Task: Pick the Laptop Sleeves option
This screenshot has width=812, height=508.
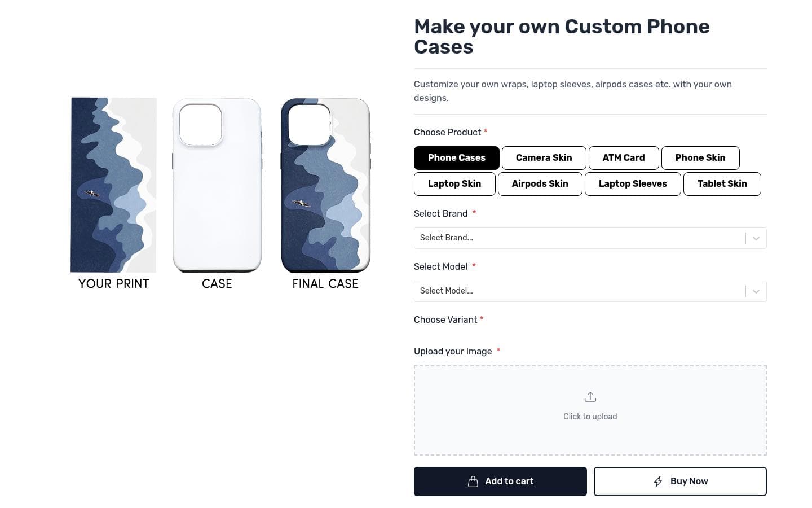Action: coord(632,184)
